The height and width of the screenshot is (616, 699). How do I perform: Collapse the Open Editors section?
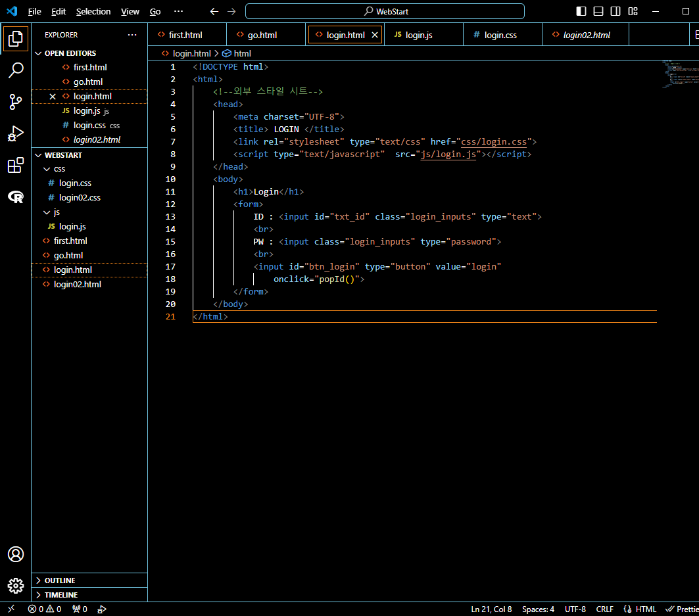pos(89,53)
